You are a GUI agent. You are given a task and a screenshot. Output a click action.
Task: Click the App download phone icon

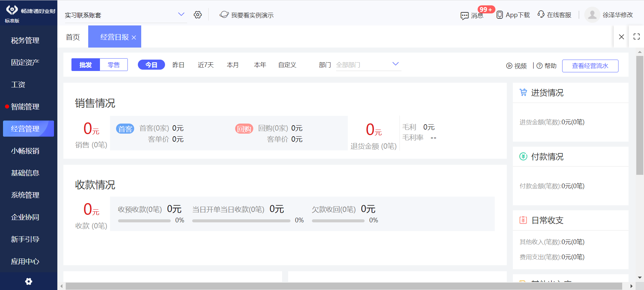point(499,15)
